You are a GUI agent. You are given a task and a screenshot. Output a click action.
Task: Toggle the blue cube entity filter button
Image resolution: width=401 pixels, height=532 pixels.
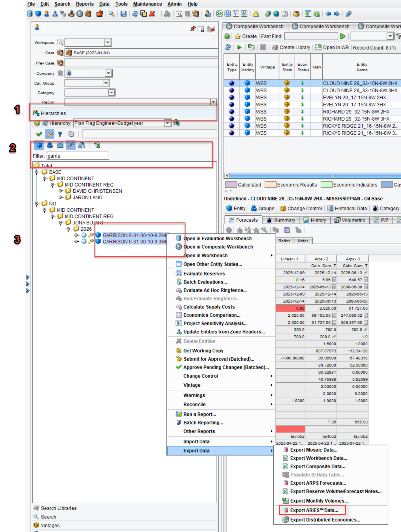point(39,145)
